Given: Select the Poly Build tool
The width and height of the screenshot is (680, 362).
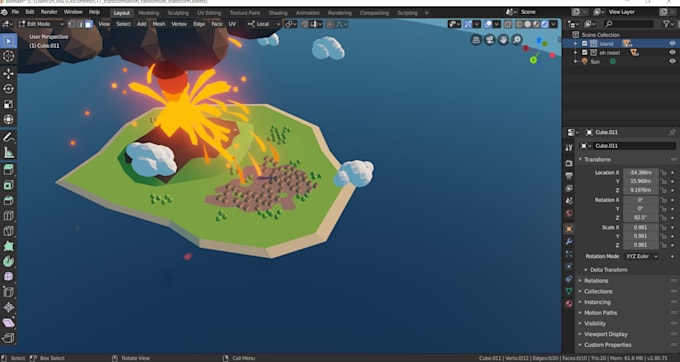Looking at the screenshot, I should (x=8, y=246).
